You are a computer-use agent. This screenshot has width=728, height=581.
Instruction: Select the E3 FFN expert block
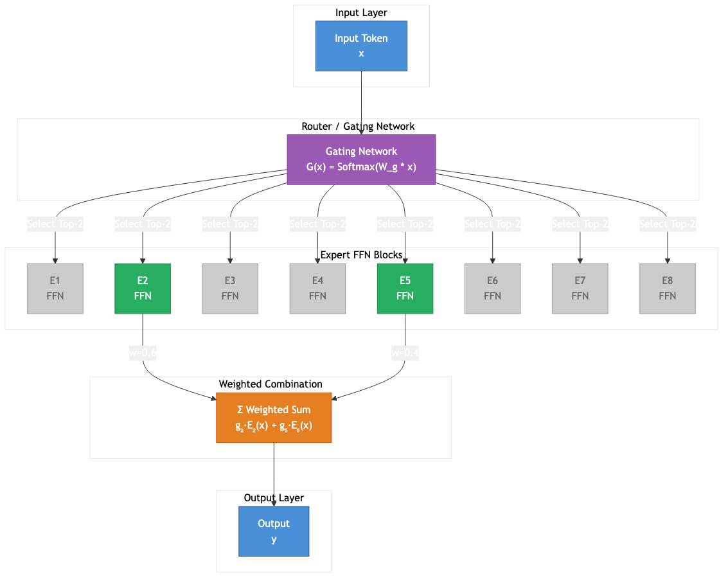pos(229,288)
